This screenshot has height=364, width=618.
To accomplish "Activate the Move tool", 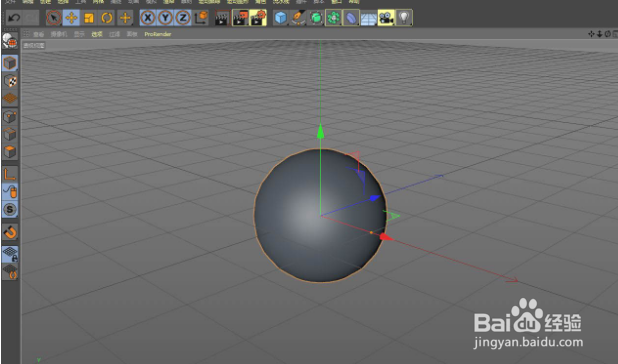I will [x=71, y=18].
